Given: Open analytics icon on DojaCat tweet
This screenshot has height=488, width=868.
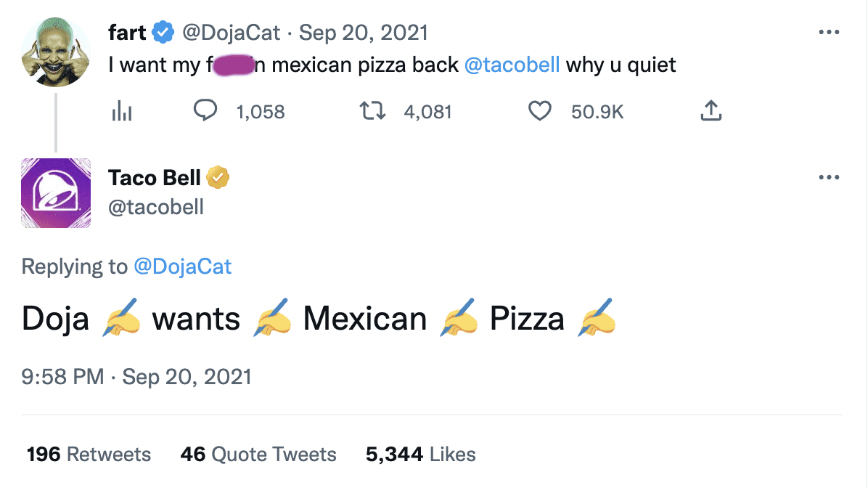Looking at the screenshot, I should [121, 111].
